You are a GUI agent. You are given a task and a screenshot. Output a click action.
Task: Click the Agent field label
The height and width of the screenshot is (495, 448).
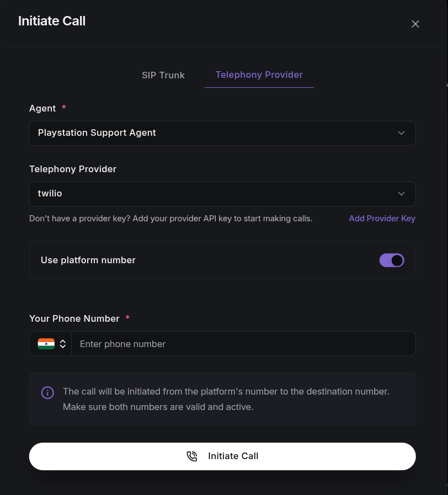(x=42, y=108)
